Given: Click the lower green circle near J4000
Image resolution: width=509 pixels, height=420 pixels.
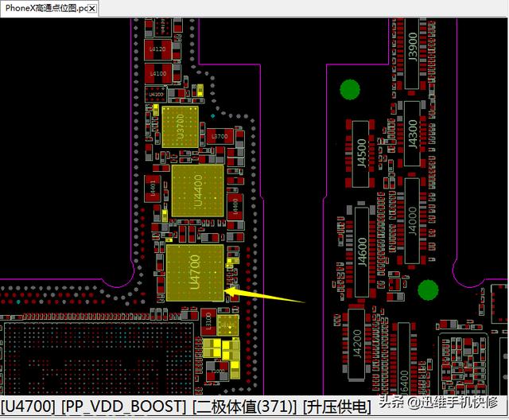Looking at the screenshot, I should click(428, 290).
